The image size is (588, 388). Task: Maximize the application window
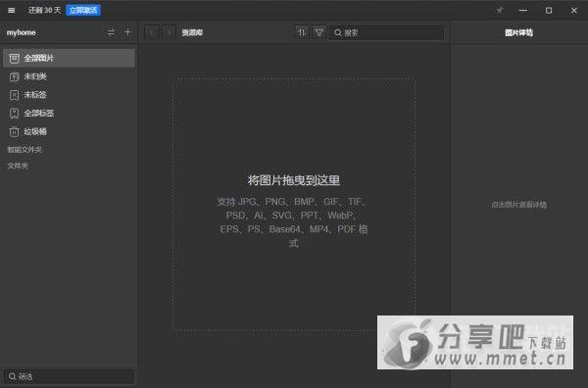coord(549,11)
